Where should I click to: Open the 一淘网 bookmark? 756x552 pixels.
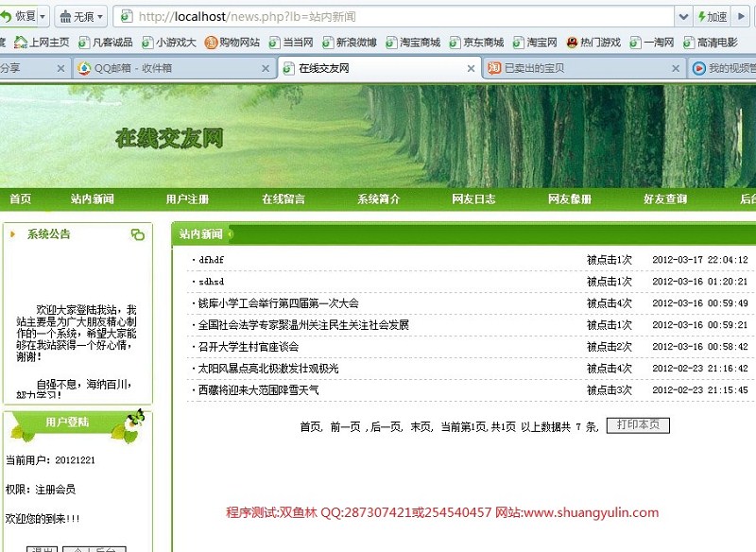coord(652,43)
